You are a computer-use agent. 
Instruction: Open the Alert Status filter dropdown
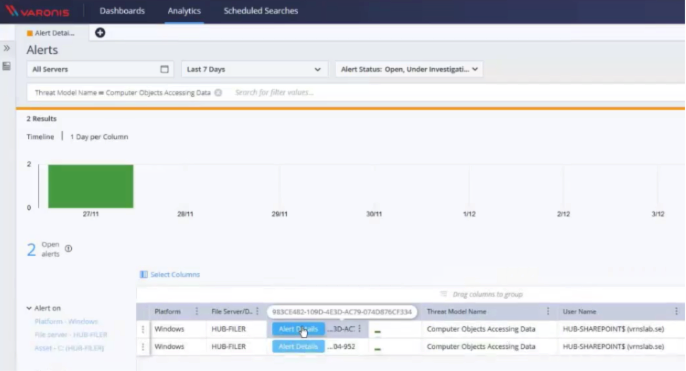[409, 69]
